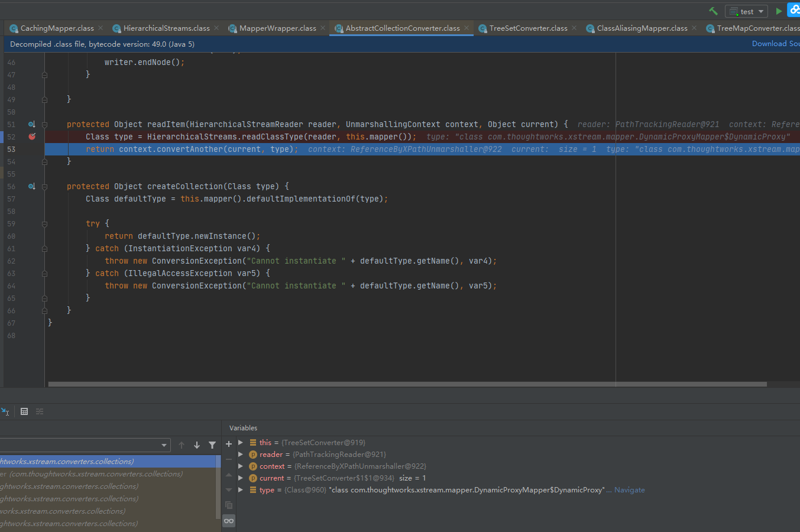800x532 pixels.
Task: Expand the 'type' Class variable node
Action: [241, 489]
